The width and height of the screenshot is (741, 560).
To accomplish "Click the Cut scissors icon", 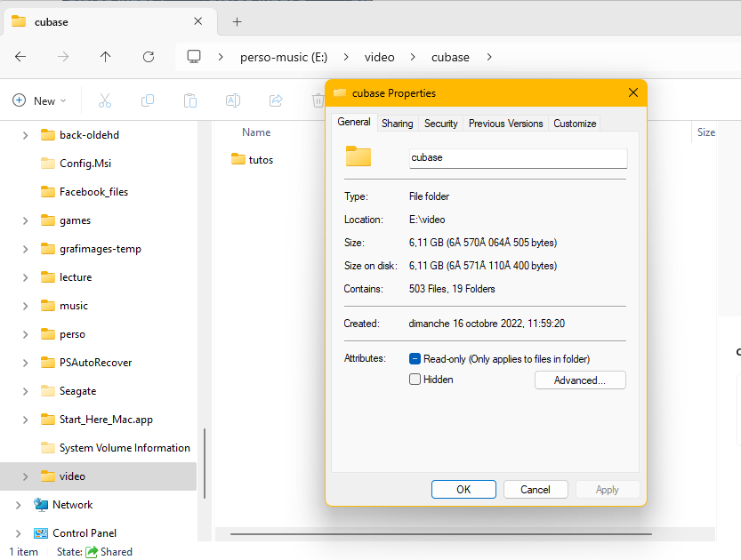I will pos(105,100).
